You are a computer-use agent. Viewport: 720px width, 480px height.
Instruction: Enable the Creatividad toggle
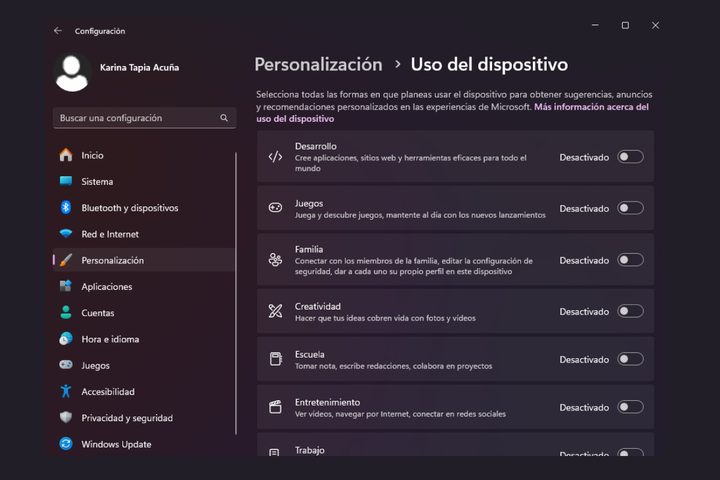630,311
